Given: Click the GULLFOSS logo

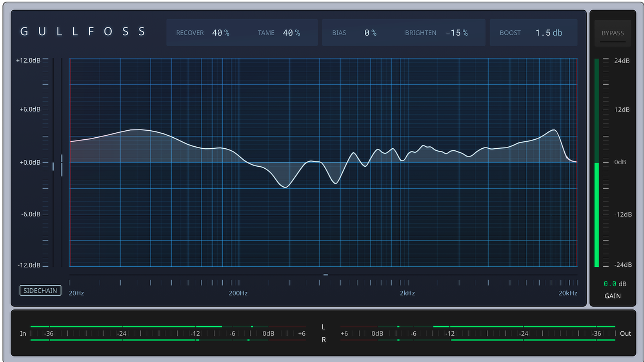Looking at the screenshot, I should click(x=83, y=32).
